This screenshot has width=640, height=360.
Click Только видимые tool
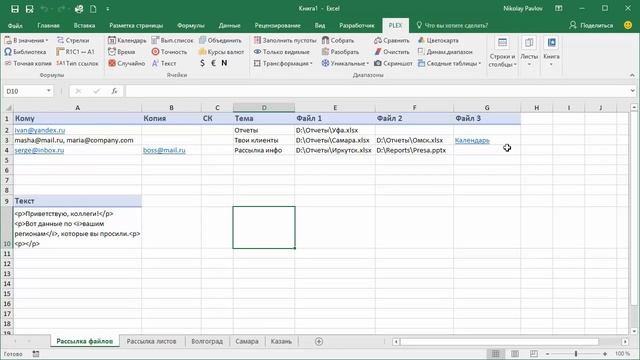(x=282, y=52)
